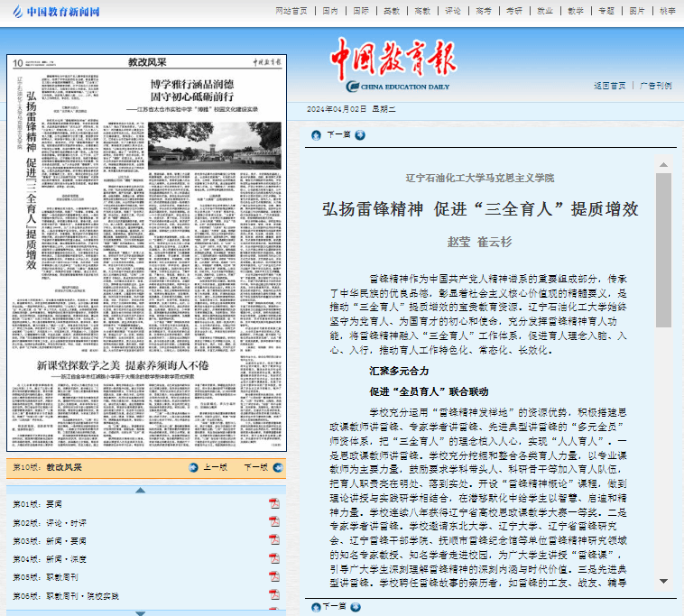
Task: Click PDF icon for 第04版 新闻·深度
Action: [x=274, y=559]
